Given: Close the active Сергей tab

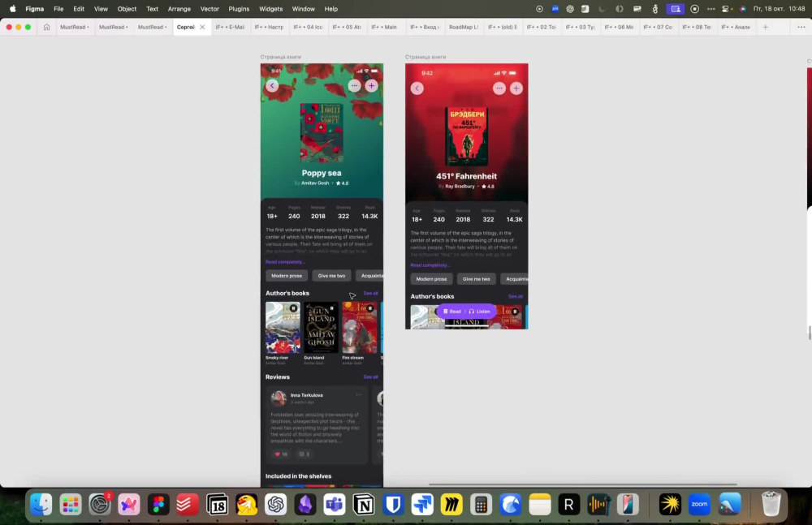Looking at the screenshot, I should tap(202, 27).
